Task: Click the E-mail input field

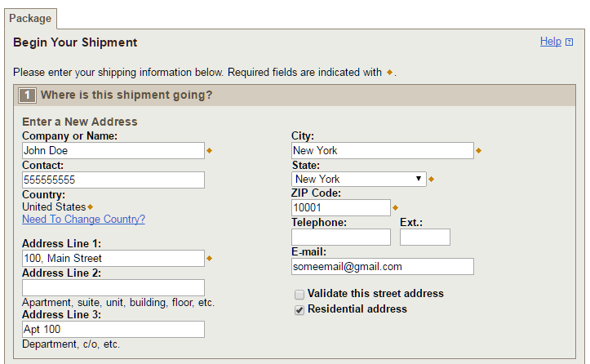Action: click(382, 267)
